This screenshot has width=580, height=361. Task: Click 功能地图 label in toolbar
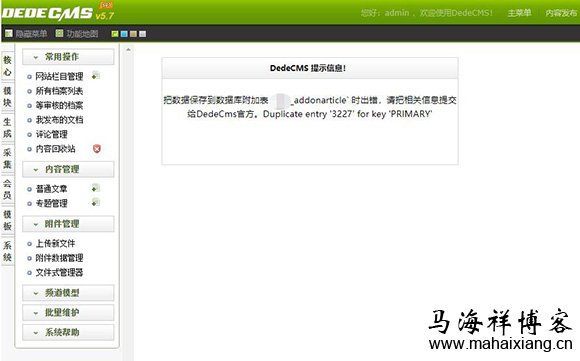82,34
